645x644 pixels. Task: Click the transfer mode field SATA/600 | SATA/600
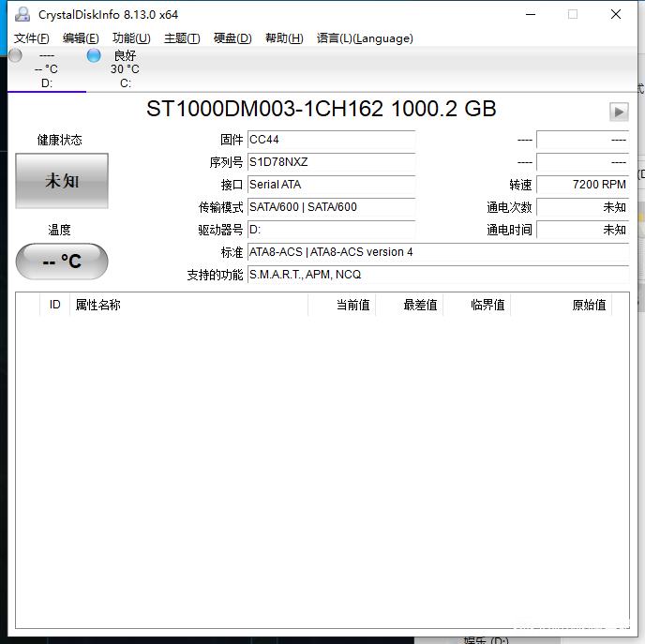332,207
